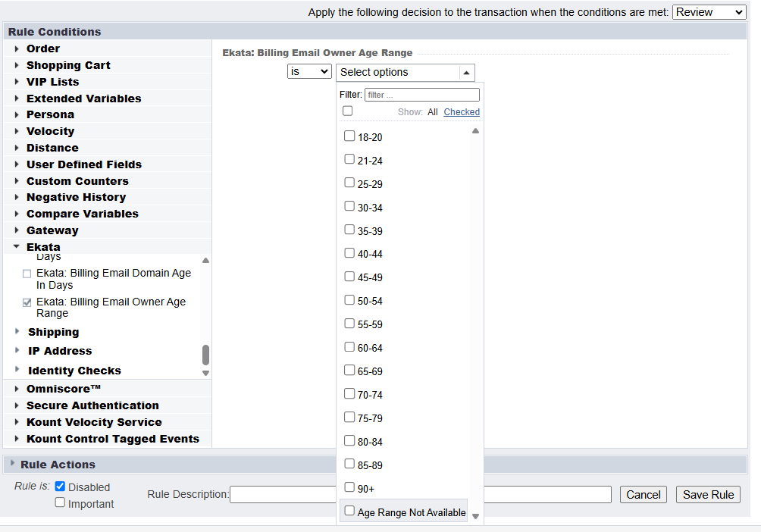Tick the 65-69 age range checkbox
Screen dimensions: 761x532
point(349,371)
